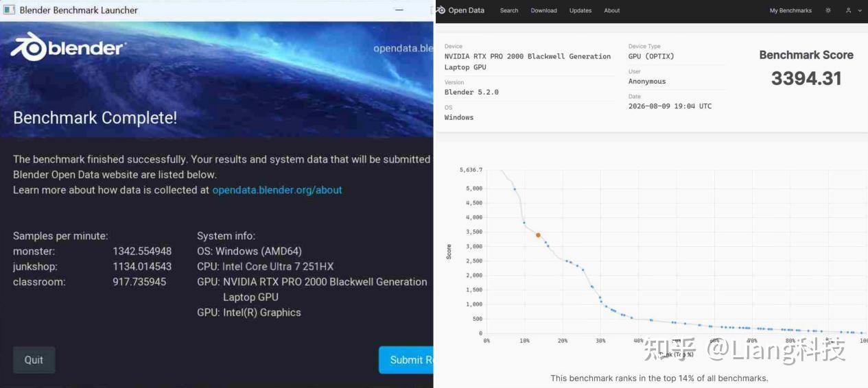Viewport: 868px width, 388px height.
Task: Open the opendata.blender.org/about link
Action: click(277, 190)
